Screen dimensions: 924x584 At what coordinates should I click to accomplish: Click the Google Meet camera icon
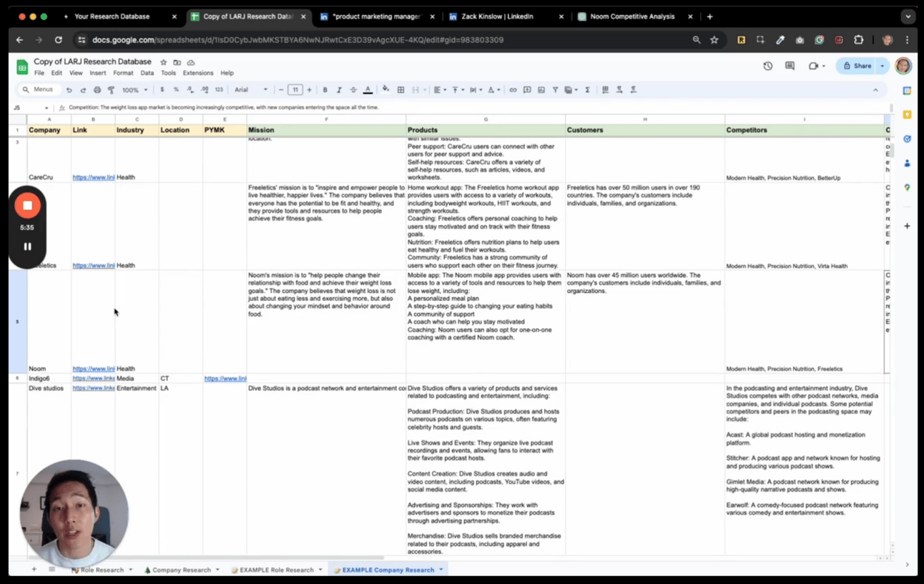813,66
